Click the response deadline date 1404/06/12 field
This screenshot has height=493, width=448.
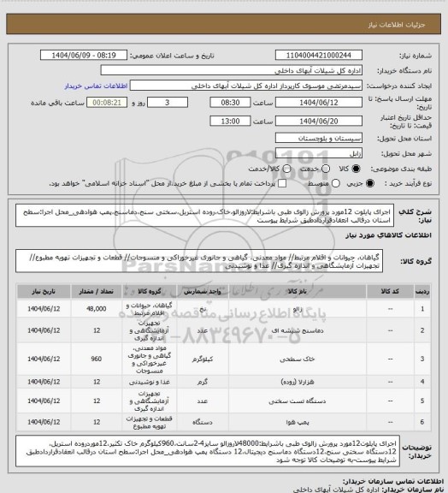click(x=319, y=103)
